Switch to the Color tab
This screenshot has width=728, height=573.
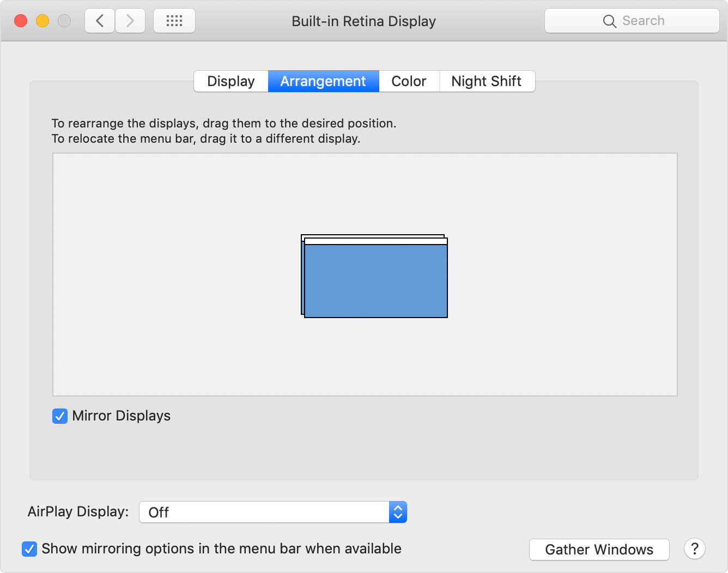tap(409, 81)
